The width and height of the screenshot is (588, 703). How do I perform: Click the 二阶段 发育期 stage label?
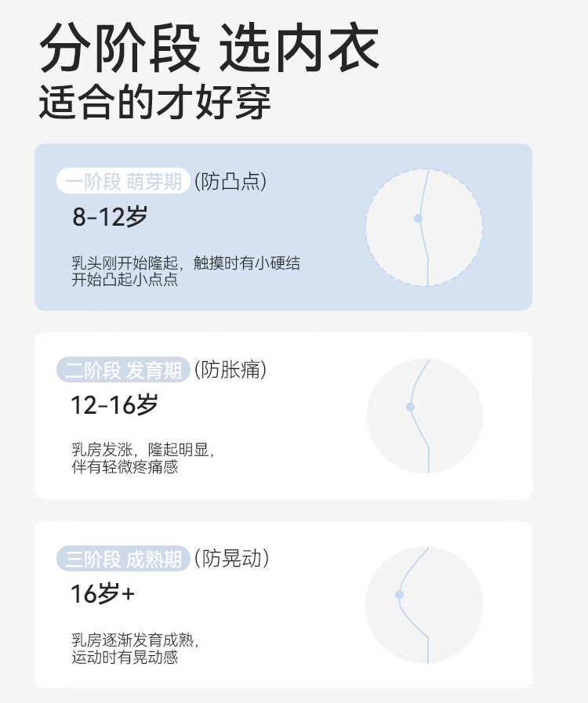pyautogui.click(x=123, y=370)
